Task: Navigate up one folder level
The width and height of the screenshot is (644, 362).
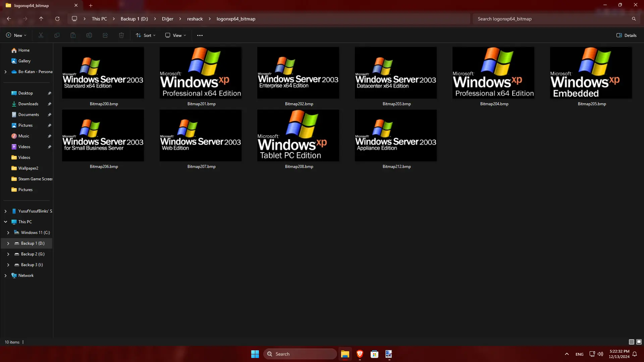Action: (x=41, y=19)
